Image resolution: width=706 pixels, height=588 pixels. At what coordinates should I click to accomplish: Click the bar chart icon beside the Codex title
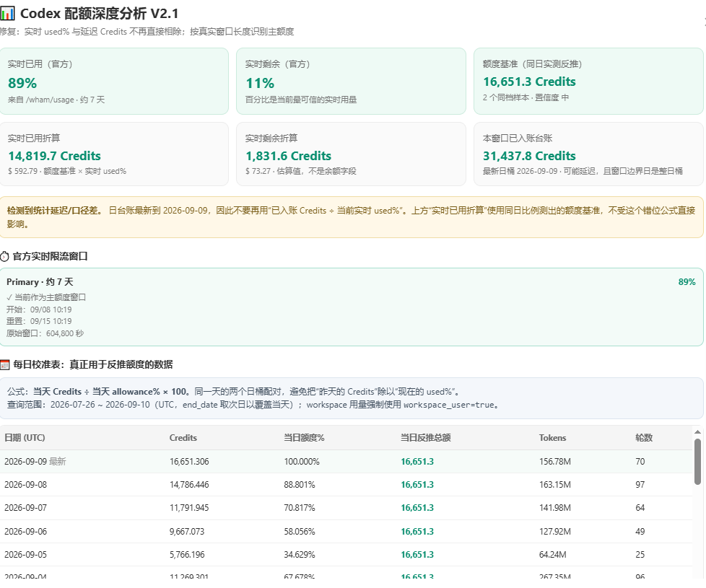pos(6,14)
